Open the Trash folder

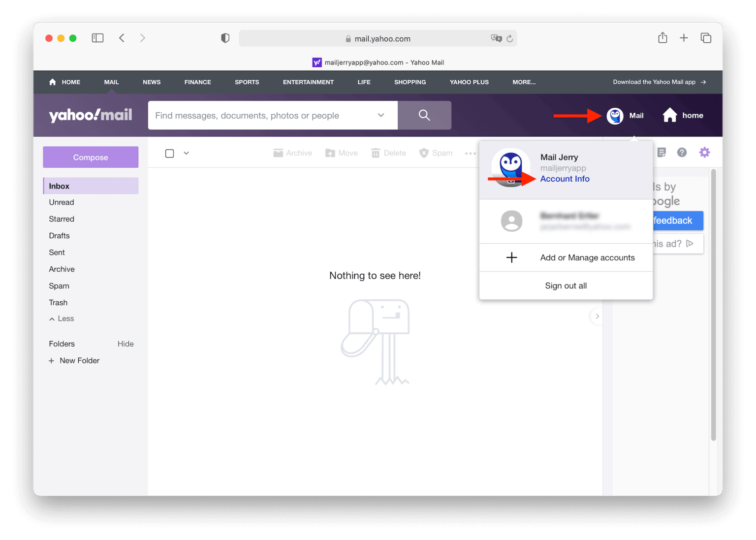tap(58, 303)
